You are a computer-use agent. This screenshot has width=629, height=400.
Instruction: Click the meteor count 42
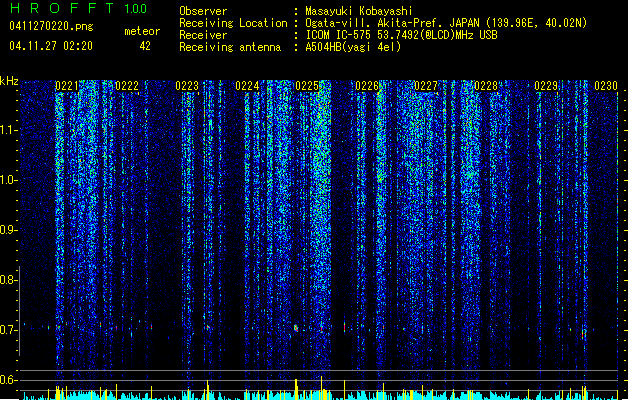pyautogui.click(x=145, y=46)
